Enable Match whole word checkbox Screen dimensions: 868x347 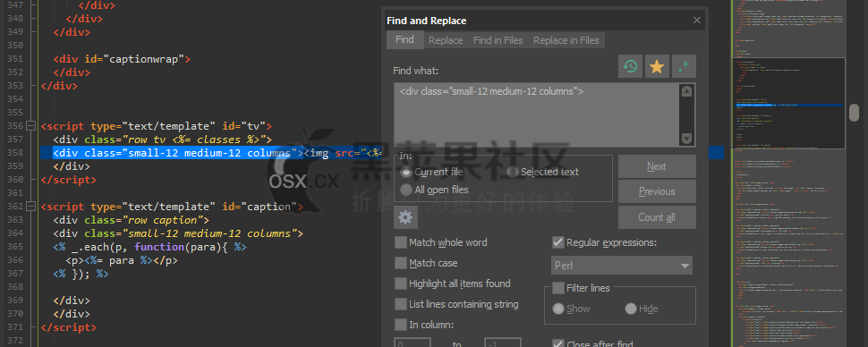(401, 242)
